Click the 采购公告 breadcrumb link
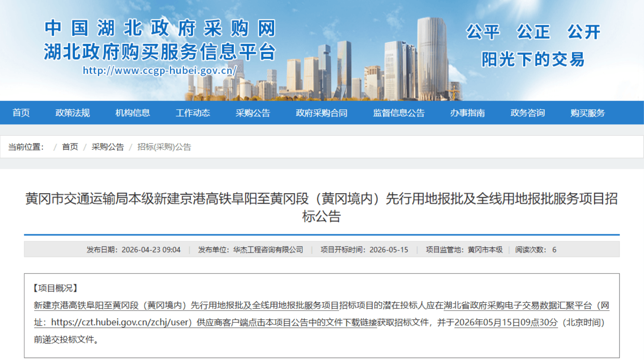 tap(108, 147)
